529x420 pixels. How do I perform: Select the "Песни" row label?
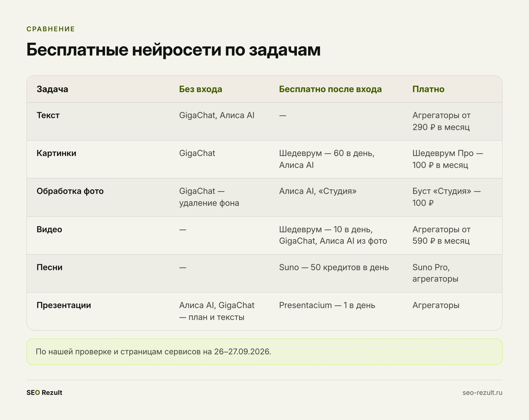49,267
